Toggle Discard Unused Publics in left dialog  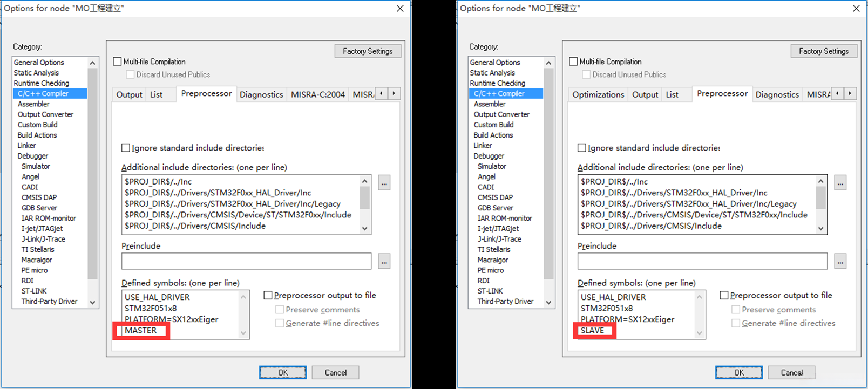tap(130, 74)
